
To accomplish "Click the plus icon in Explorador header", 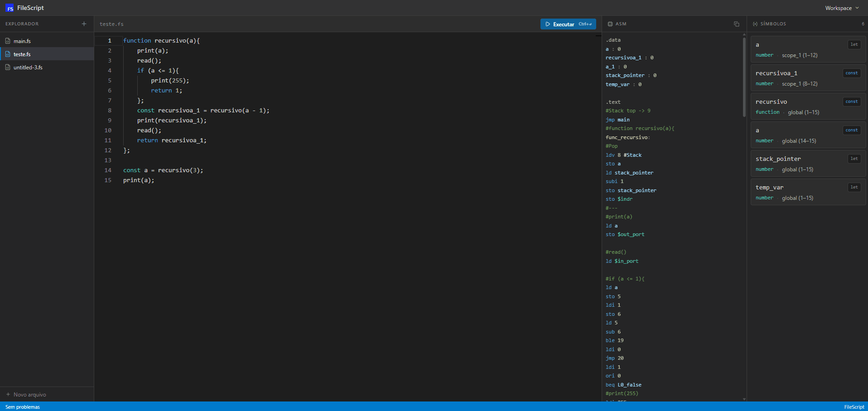I will (84, 24).
